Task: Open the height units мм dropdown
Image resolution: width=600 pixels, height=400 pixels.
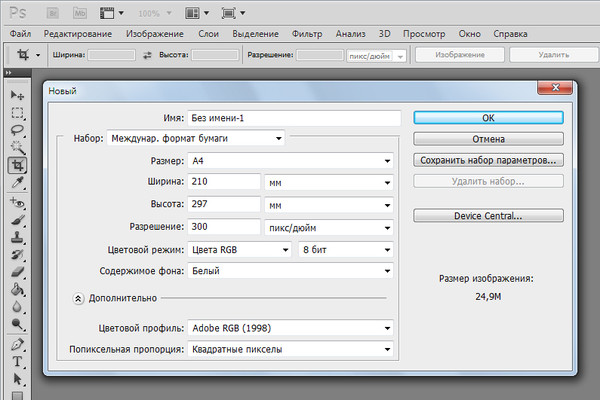Action: pos(329,206)
